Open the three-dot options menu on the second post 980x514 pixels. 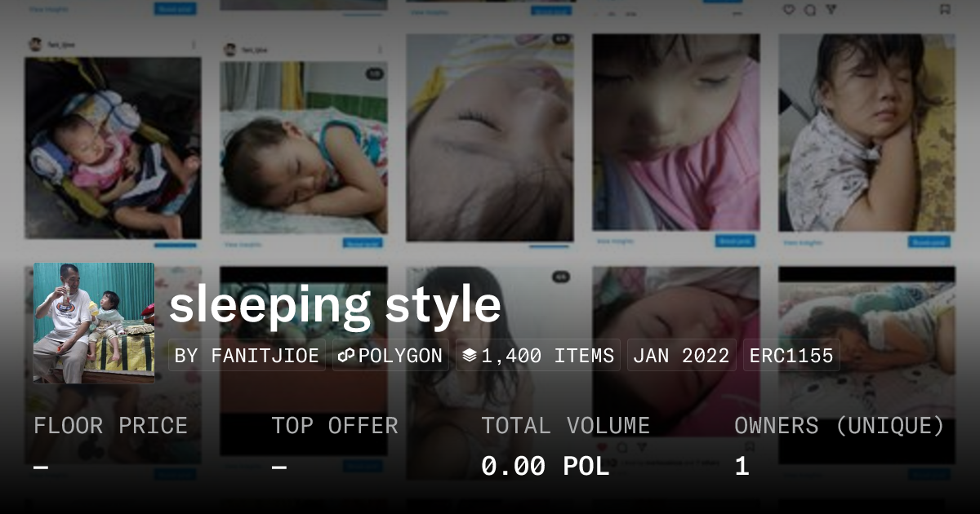click(380, 47)
